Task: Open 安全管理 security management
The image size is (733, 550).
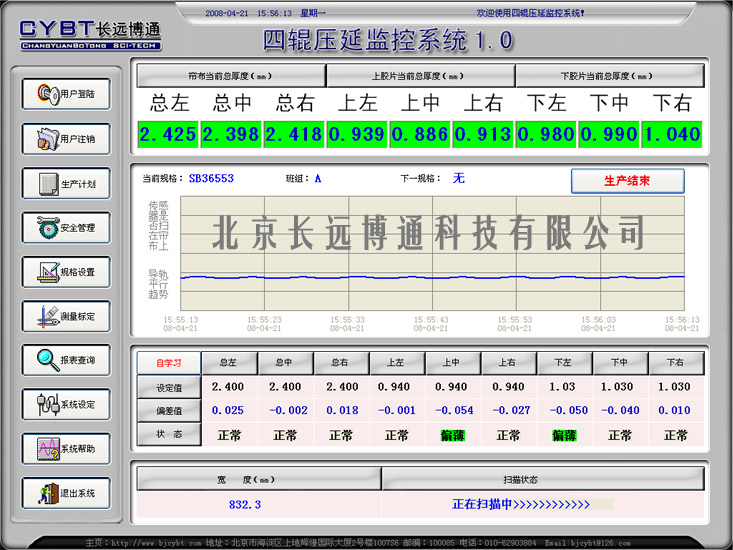Action: [x=66, y=228]
